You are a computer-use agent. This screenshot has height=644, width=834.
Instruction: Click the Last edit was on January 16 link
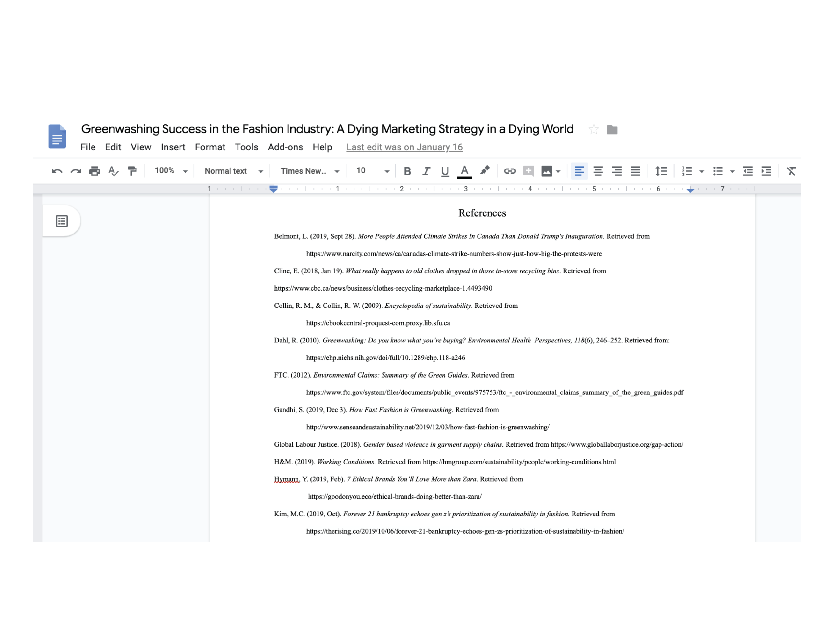click(404, 147)
